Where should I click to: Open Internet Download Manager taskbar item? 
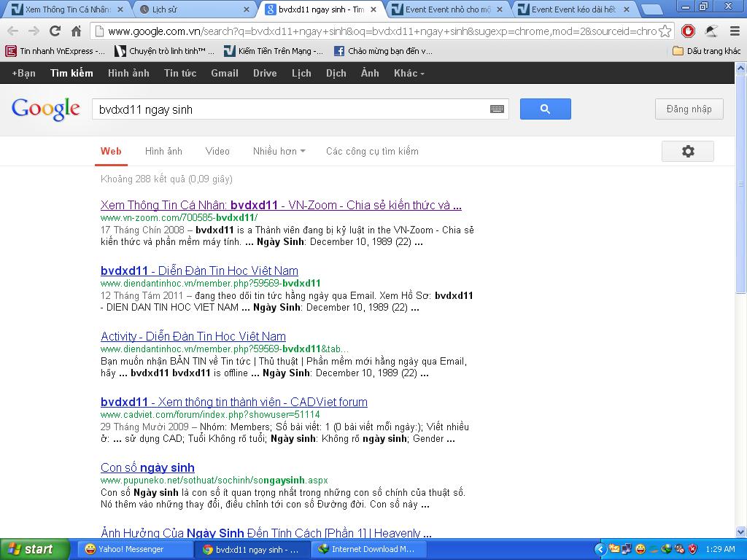pos(368,549)
